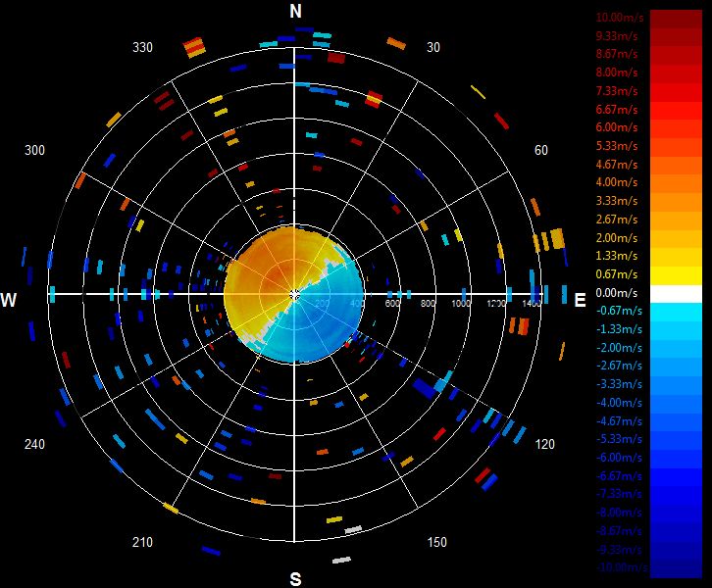Click the S compass label at bottom

(x=295, y=579)
